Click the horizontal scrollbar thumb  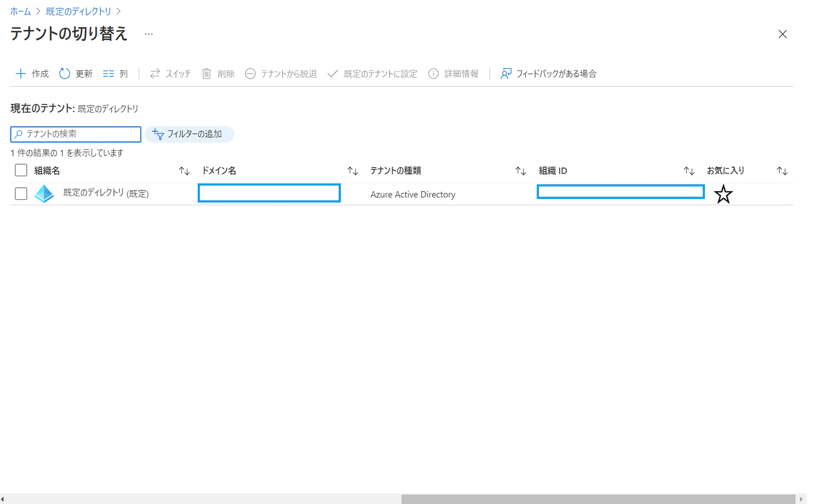(598, 499)
